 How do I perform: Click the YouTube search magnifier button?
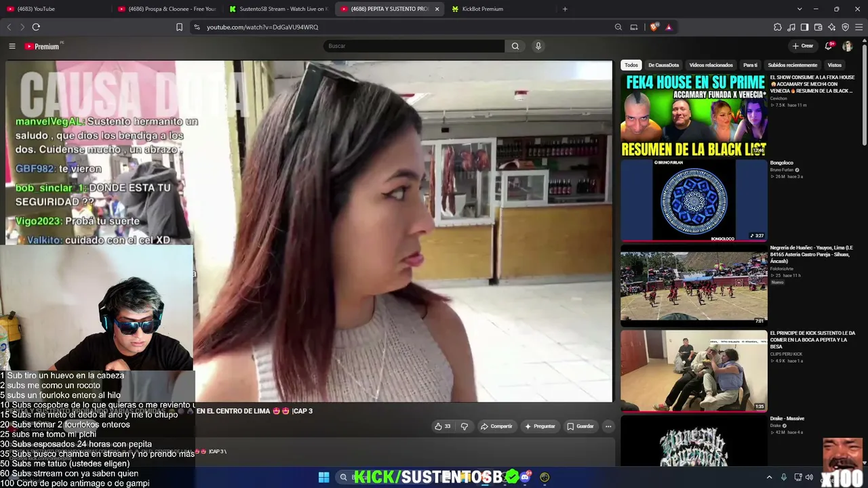(515, 46)
